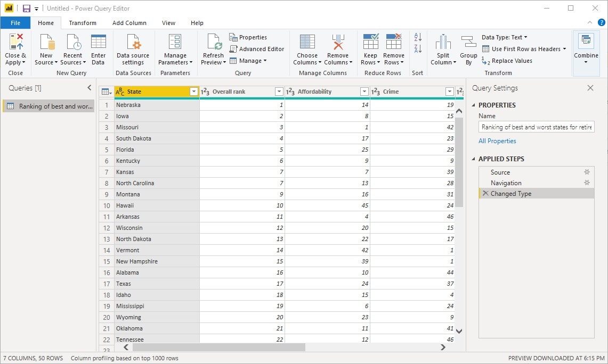This screenshot has height=364, width=608.
Task: Select row number 10 header
Action: pyautogui.click(x=107, y=205)
